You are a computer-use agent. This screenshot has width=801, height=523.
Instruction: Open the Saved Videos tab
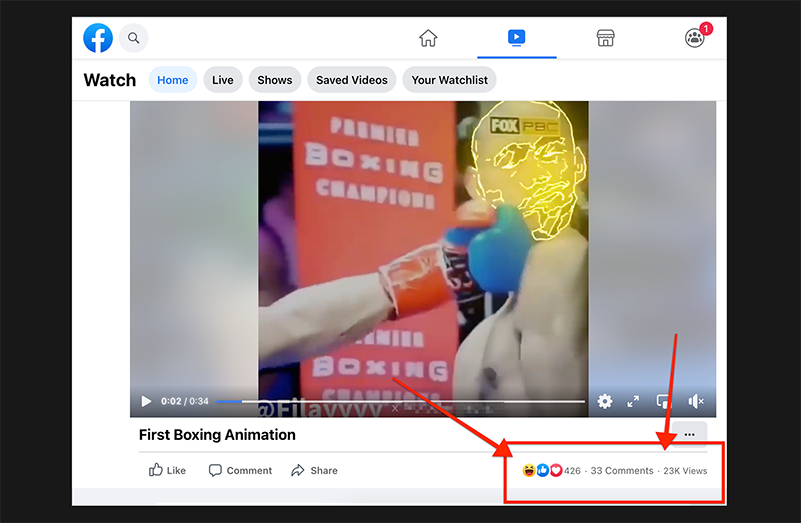tap(351, 80)
